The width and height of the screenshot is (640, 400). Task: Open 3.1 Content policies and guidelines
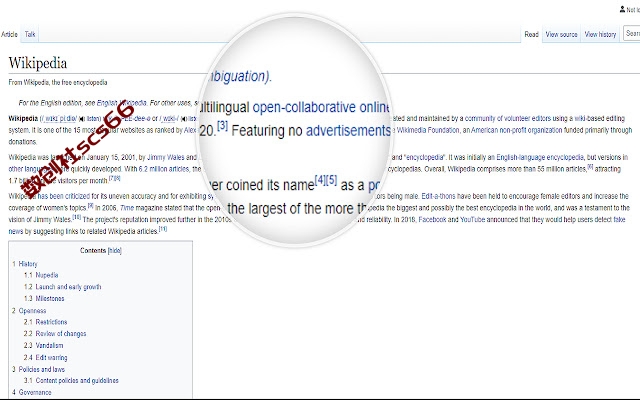(71, 380)
